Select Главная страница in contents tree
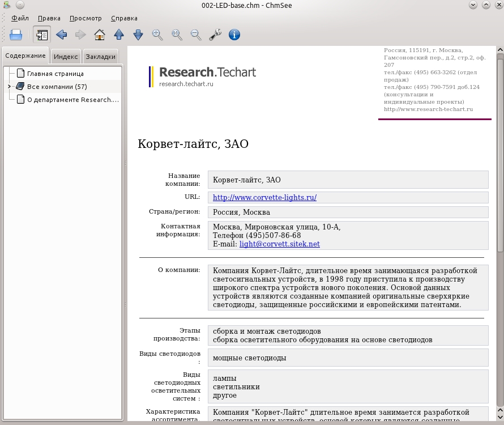The image size is (504, 425). [x=55, y=74]
